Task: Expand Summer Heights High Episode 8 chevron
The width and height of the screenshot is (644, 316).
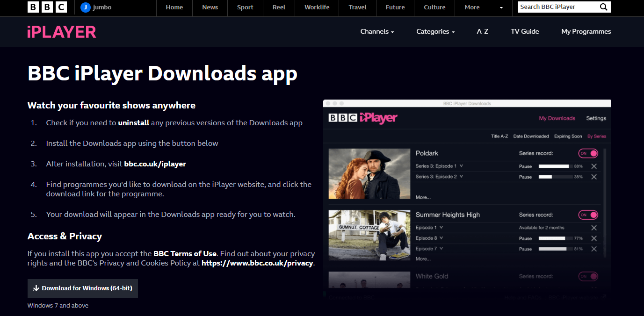Action: click(x=441, y=238)
